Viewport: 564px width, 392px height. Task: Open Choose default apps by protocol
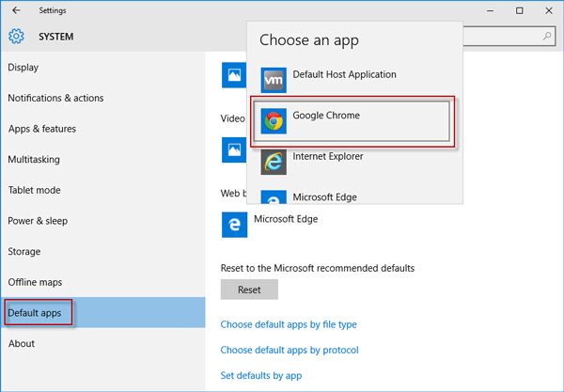pos(290,350)
